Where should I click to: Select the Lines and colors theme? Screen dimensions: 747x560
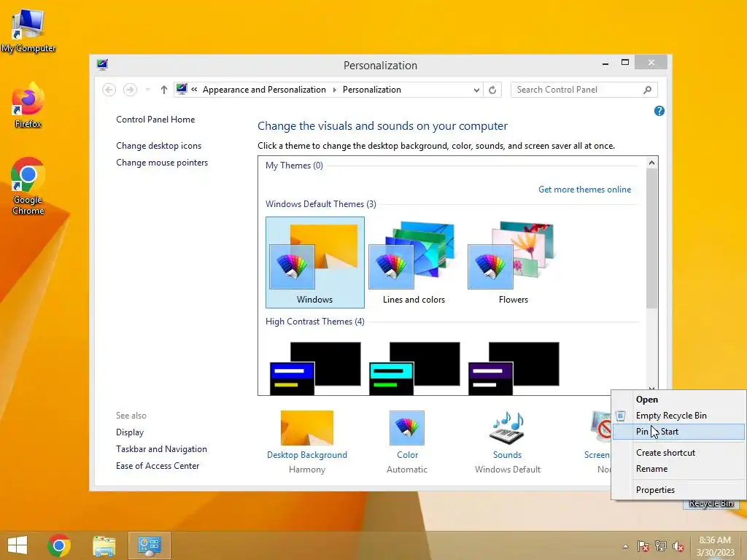(x=414, y=262)
